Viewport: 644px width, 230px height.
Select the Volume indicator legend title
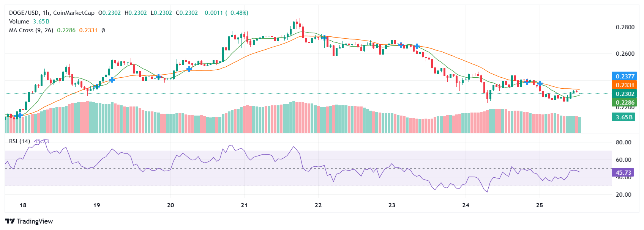click(x=19, y=22)
